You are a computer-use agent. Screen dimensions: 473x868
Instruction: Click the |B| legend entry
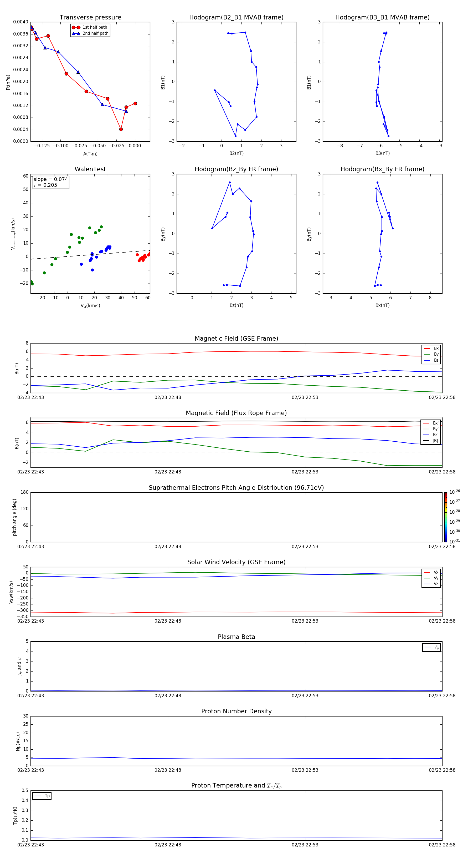click(x=431, y=441)
